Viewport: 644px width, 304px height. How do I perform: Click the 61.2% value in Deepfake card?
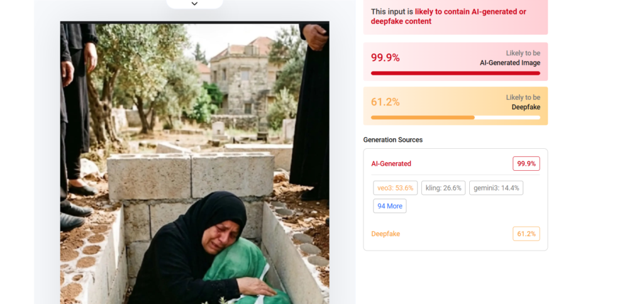[385, 102]
